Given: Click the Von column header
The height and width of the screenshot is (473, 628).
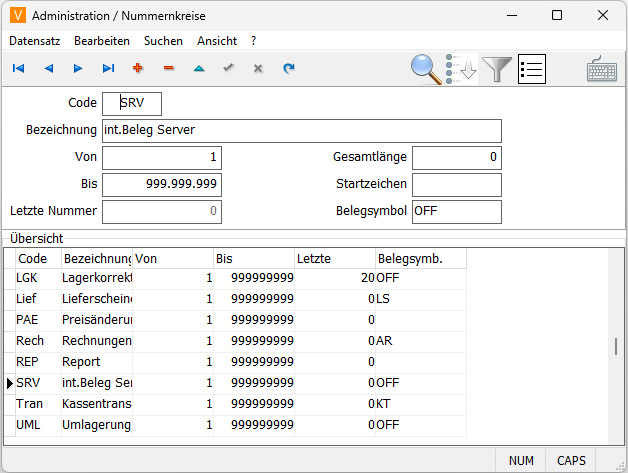Looking at the screenshot, I should coord(173,259).
